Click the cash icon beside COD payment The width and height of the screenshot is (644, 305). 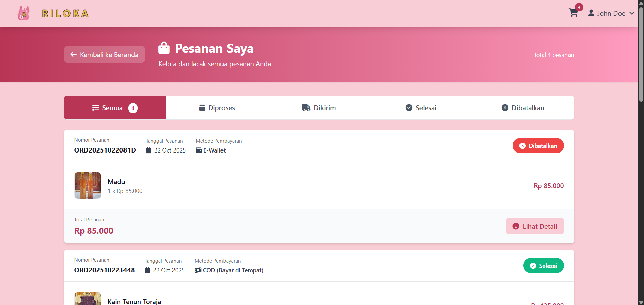pyautogui.click(x=198, y=270)
